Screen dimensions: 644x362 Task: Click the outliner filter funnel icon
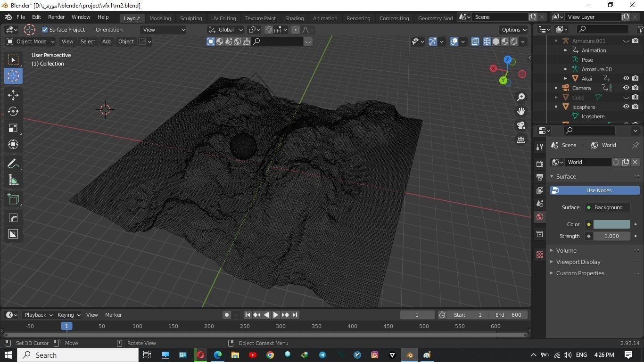tap(640, 29)
